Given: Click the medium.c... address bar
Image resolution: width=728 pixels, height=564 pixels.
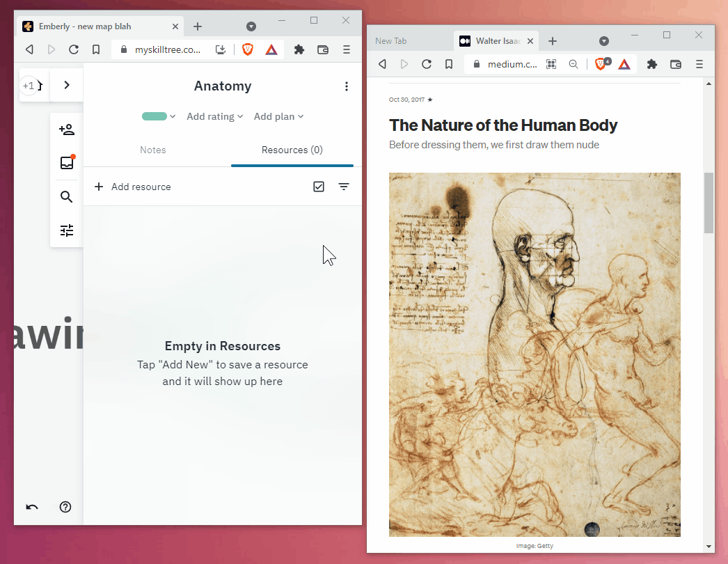Looking at the screenshot, I should tap(512, 64).
